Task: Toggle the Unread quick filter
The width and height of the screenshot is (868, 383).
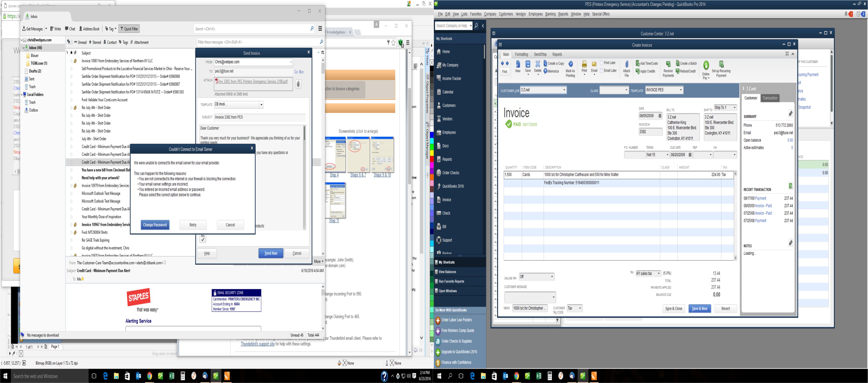Action: (80, 42)
